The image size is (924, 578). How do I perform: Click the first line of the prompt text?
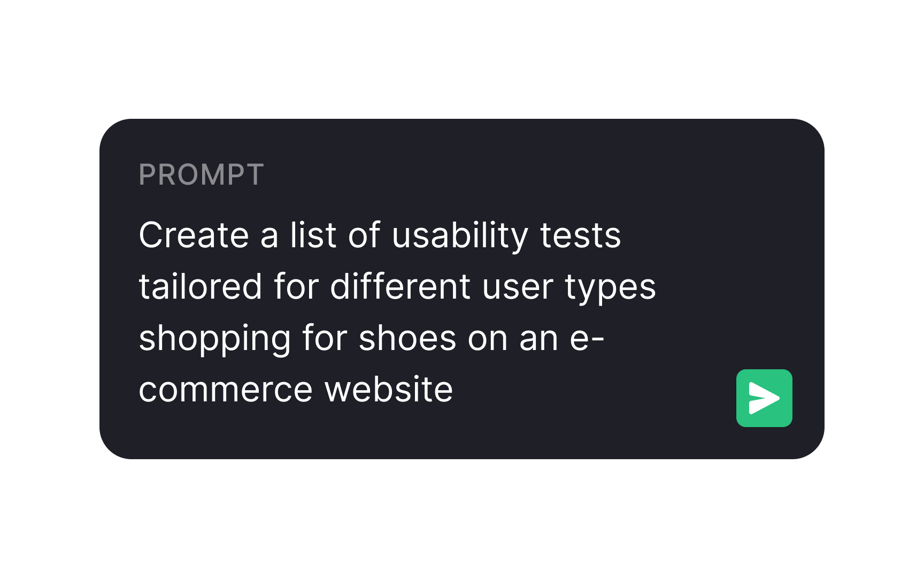pyautogui.click(x=380, y=234)
